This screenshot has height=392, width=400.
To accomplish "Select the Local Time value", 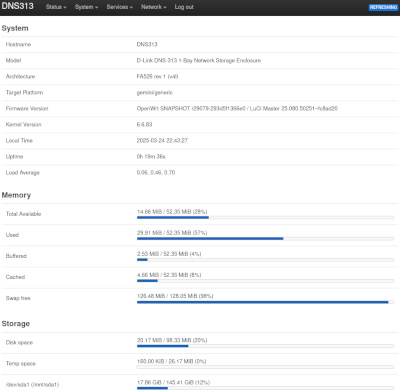I will click(x=162, y=140).
